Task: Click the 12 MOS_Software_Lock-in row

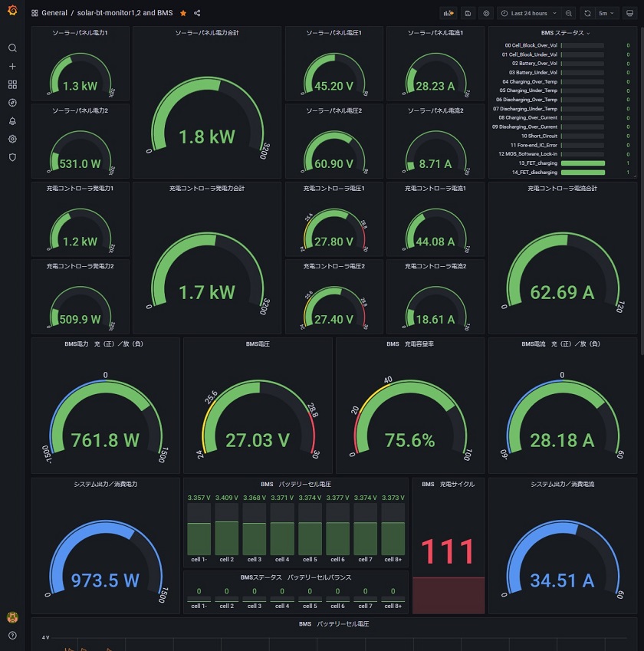Action: [562, 154]
